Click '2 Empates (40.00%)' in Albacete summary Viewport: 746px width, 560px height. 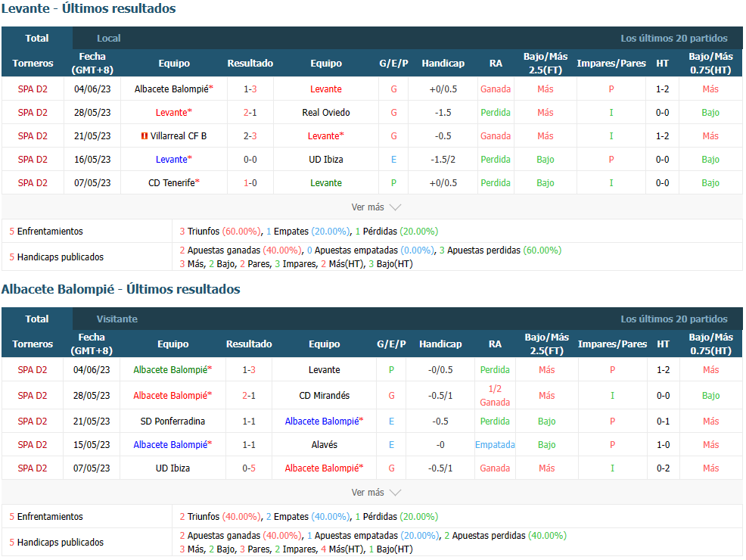click(x=308, y=516)
